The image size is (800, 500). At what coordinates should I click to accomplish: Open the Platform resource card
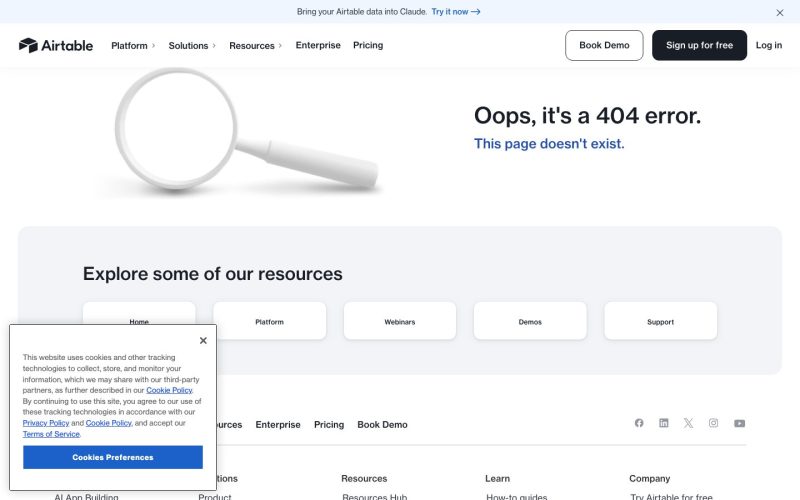click(x=269, y=321)
